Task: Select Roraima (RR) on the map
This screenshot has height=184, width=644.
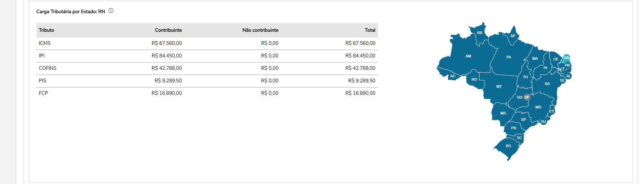Action: tap(480, 33)
